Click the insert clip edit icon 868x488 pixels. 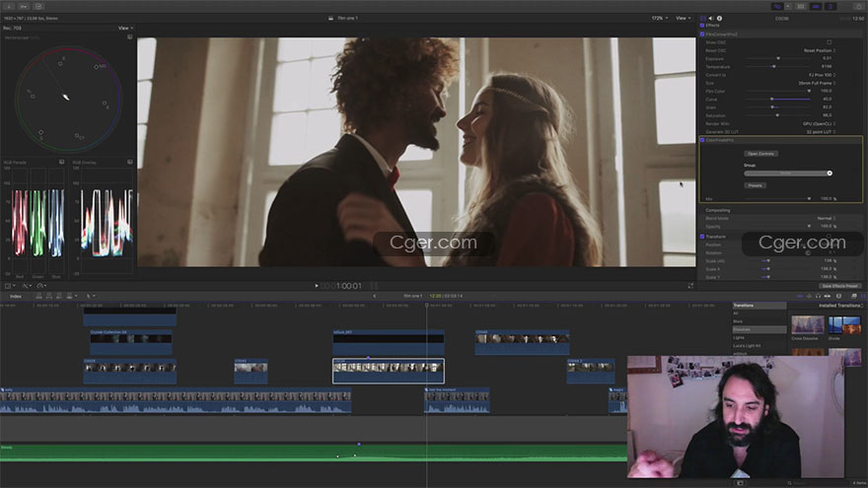(x=48, y=296)
